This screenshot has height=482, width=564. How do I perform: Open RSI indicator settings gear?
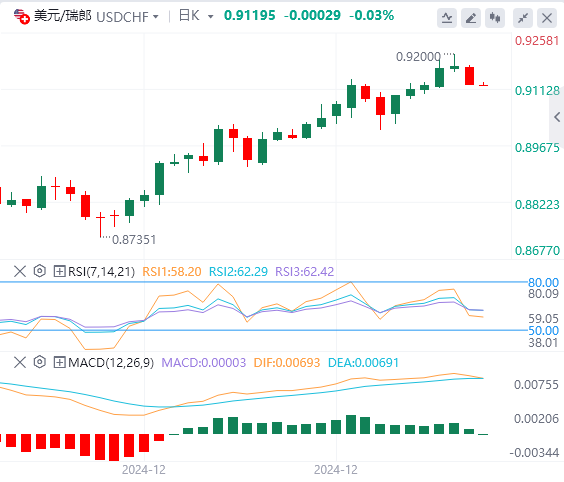[40, 271]
